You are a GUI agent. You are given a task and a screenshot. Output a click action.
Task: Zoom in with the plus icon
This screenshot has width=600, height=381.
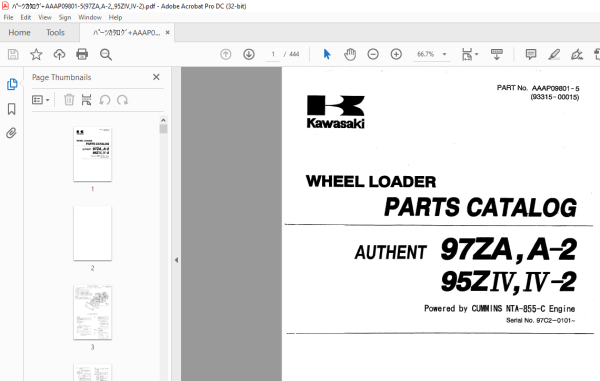coord(396,54)
